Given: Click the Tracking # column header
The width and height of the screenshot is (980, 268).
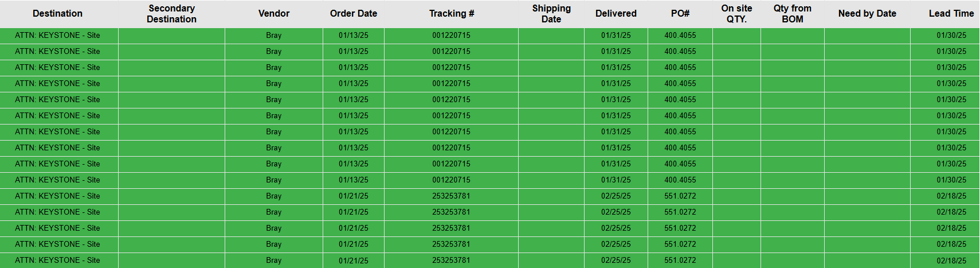Looking at the screenshot, I should (452, 14).
